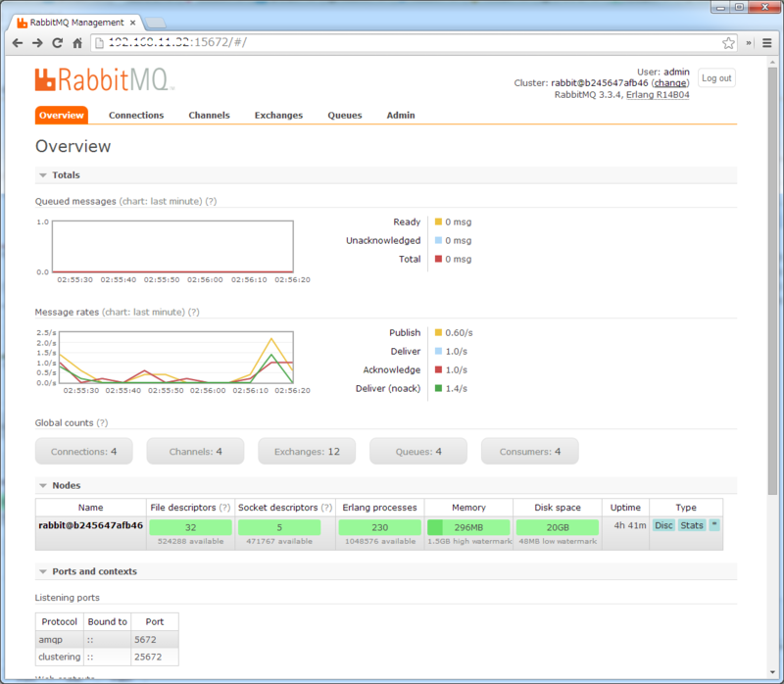Click the blue Unacknowledged legend swatch

(438, 240)
